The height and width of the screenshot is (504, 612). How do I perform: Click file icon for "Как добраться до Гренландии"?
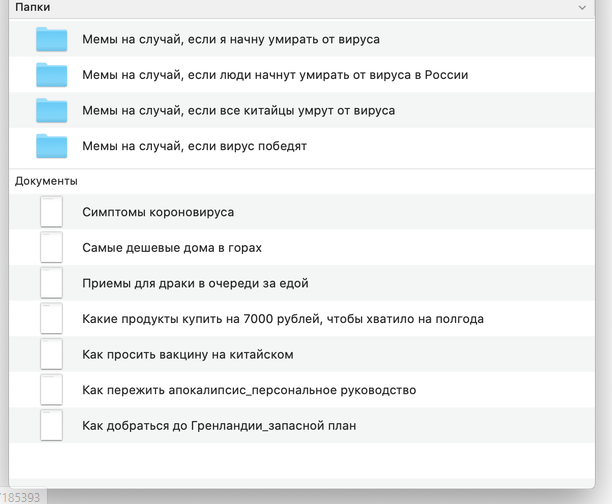[51, 425]
